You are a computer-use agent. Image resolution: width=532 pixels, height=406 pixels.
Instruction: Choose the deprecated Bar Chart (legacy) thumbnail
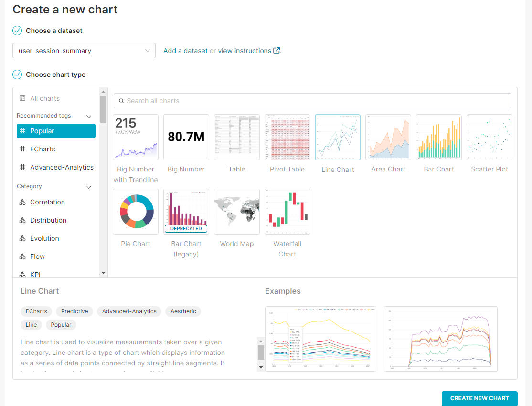(186, 212)
